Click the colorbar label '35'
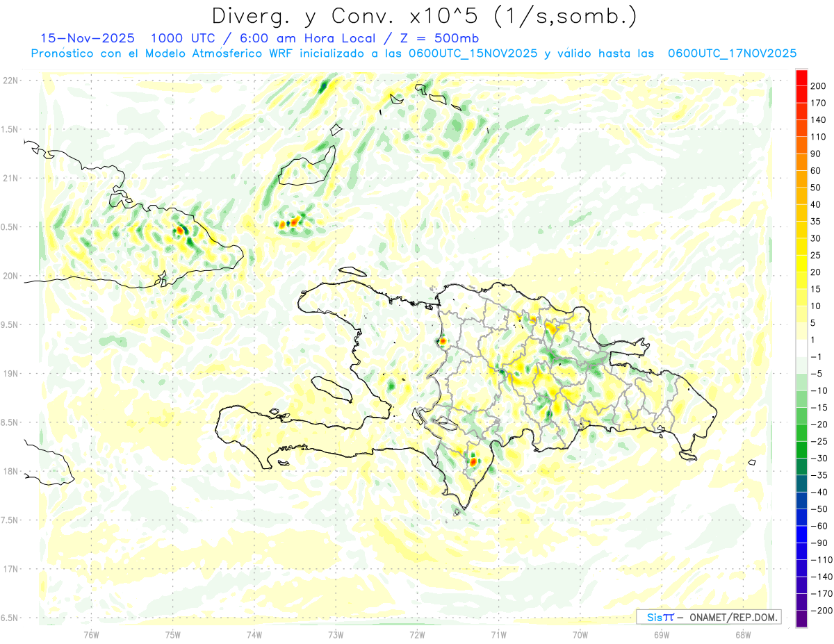Viewport: 834px width, 644px height. click(816, 222)
